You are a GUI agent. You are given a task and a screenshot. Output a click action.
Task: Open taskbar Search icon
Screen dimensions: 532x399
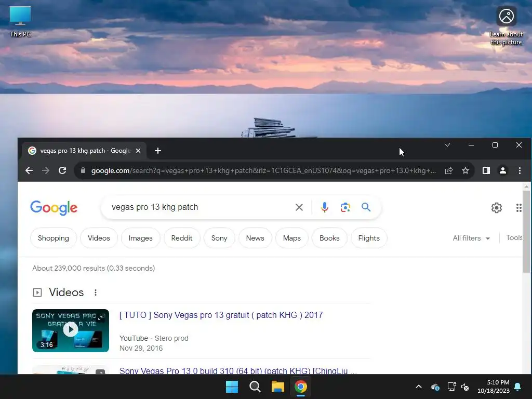click(255, 387)
